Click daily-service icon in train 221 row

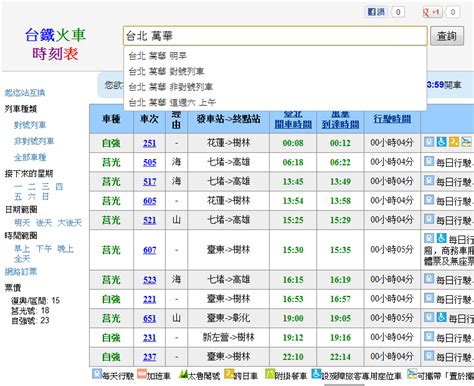tap(429, 298)
